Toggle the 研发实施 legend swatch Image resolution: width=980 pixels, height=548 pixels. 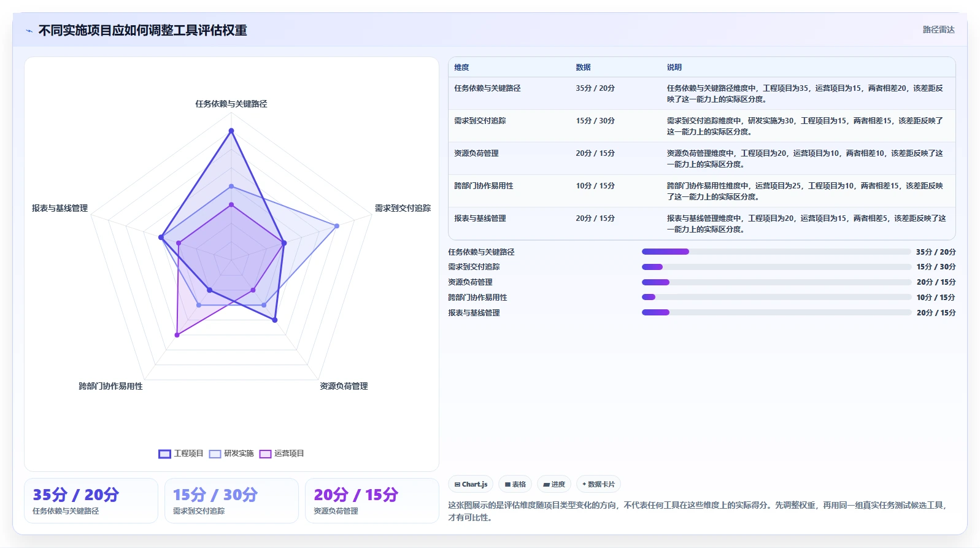click(215, 454)
